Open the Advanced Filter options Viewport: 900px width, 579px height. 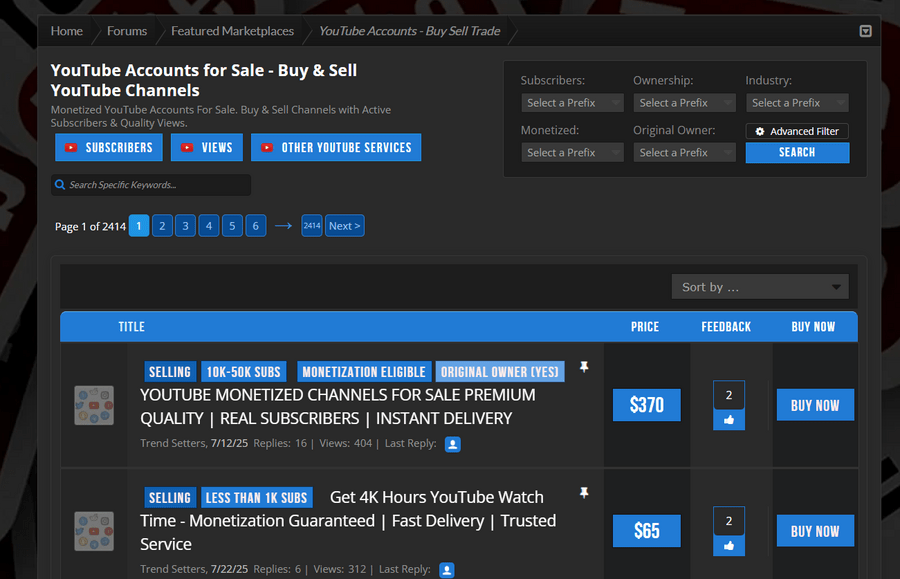[797, 131]
